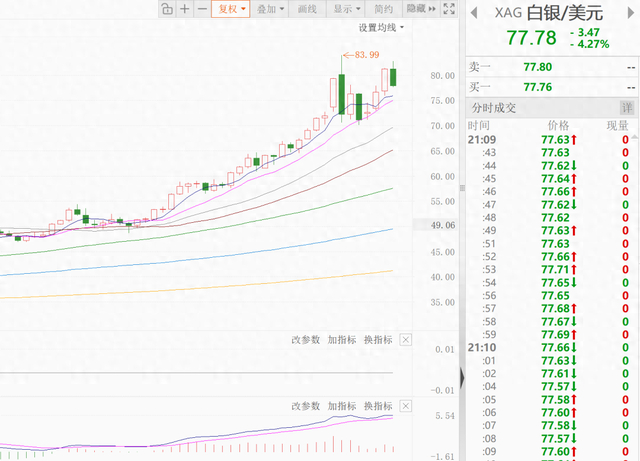Click the 买一 price 77.76

[538, 87]
